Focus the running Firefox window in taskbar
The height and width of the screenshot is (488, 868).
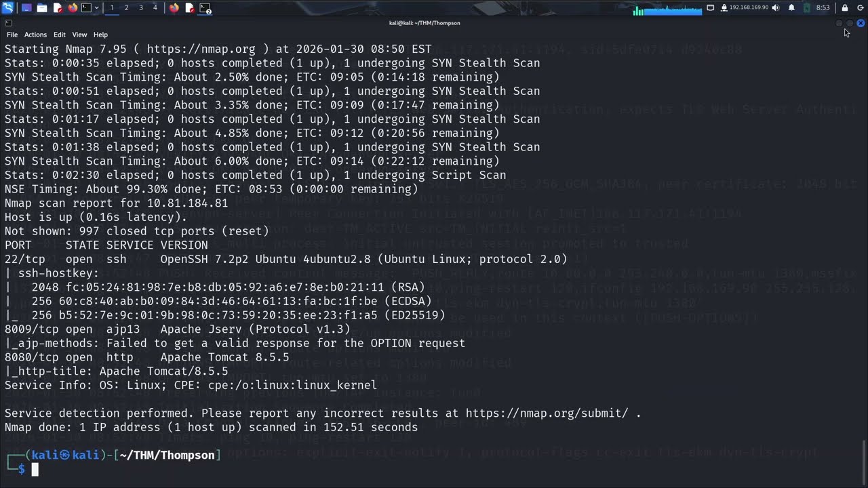(x=174, y=7)
